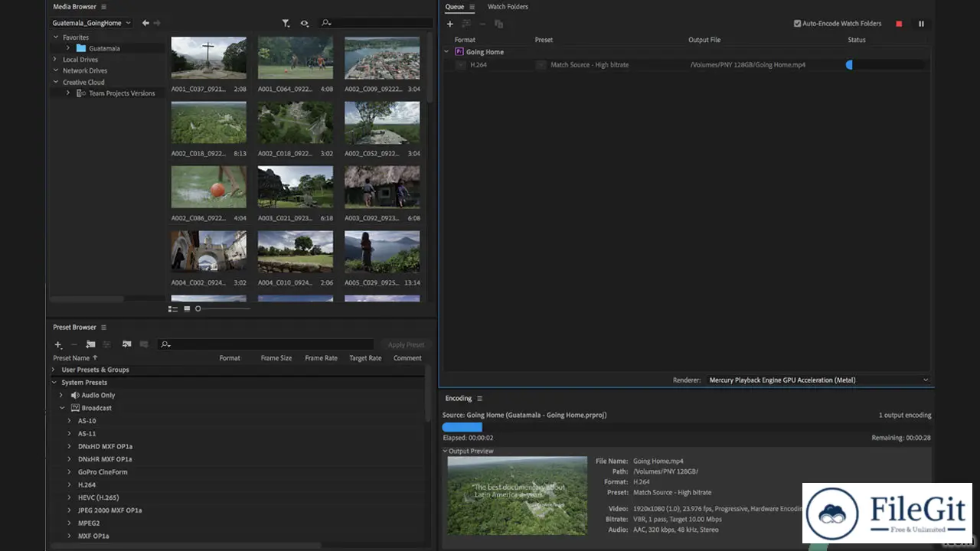Select the A001_C037 cross thumbnail

point(209,58)
